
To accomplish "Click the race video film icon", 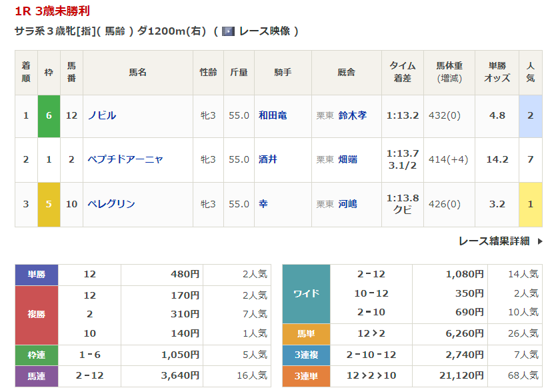I will pyautogui.click(x=228, y=31).
